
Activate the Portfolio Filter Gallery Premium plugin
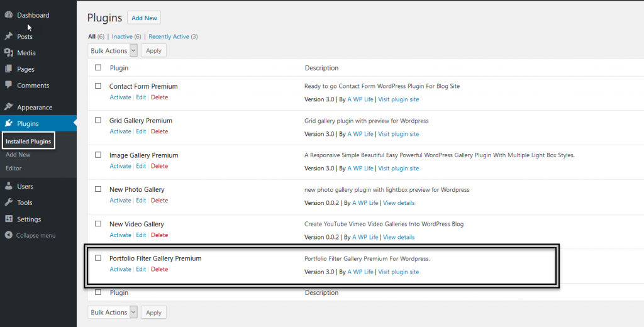[120, 269]
